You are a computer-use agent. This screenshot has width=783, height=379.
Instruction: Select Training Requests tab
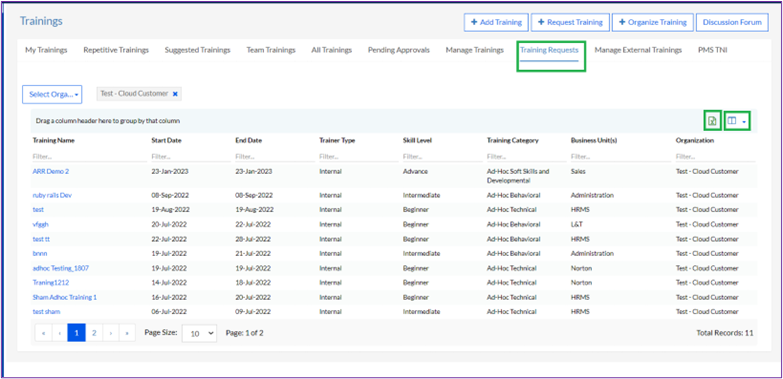pyautogui.click(x=549, y=50)
